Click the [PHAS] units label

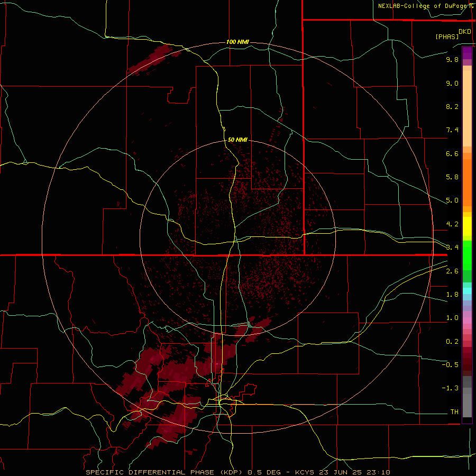[x=447, y=37]
